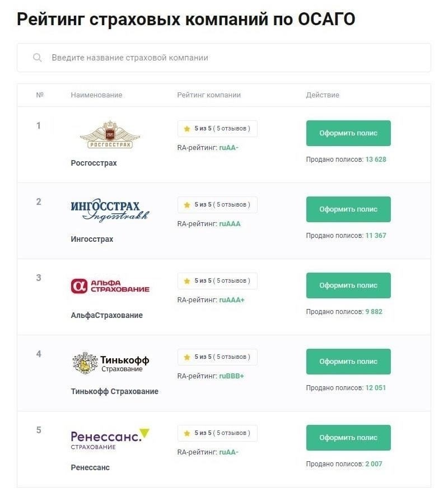Click the star rating badge for Росгосстрах
The width and height of the screenshot is (448, 501).
click(x=217, y=128)
